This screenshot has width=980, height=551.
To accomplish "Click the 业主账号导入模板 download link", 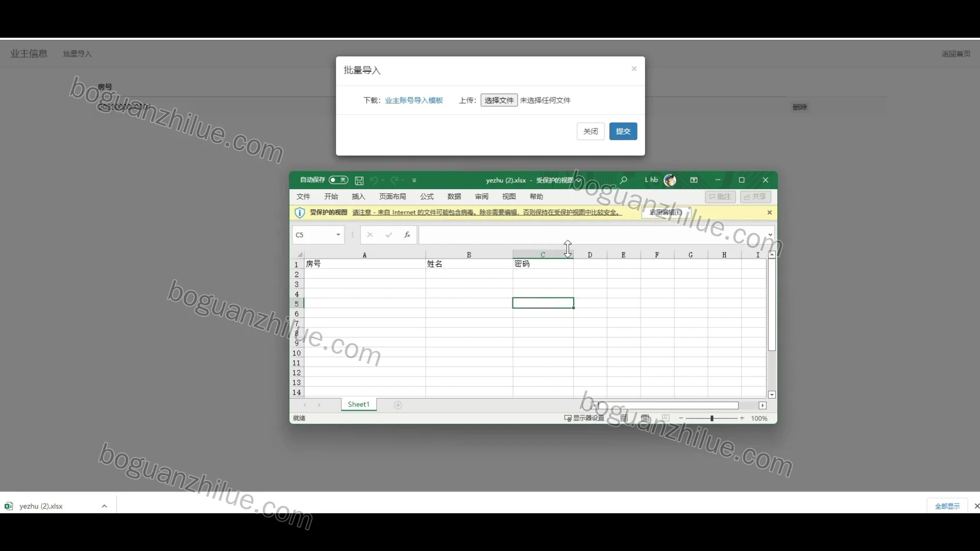I will coord(414,101).
